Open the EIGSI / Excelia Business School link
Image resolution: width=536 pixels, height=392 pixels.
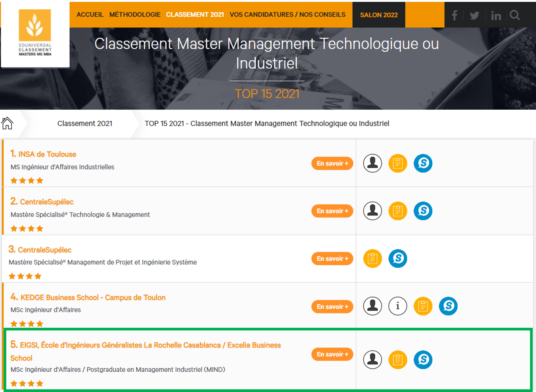point(146,351)
